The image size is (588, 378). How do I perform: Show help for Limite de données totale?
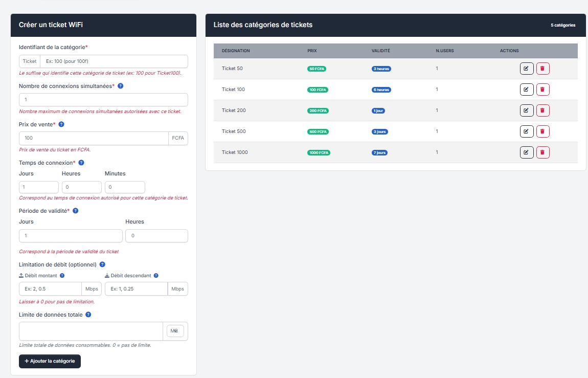[88, 315]
